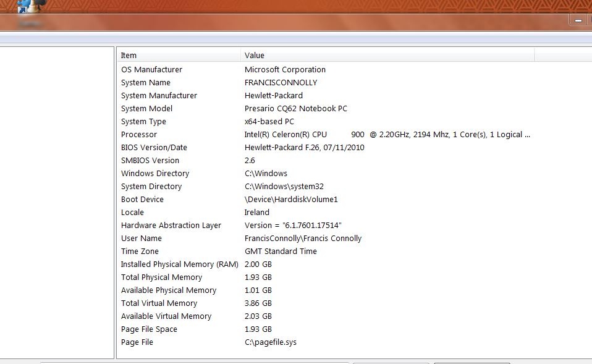Select the Locale item label

(132, 212)
